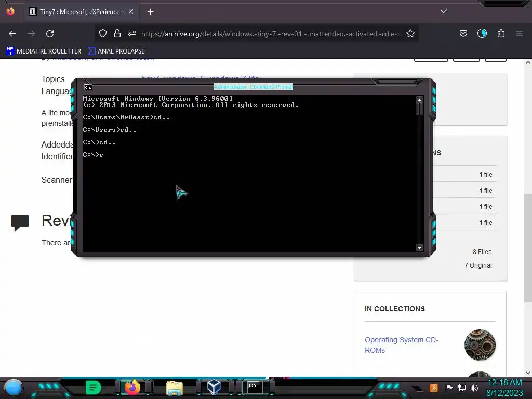This screenshot has width=532, height=399.
Task: Open the green notes app in taskbar
Action: (93, 388)
